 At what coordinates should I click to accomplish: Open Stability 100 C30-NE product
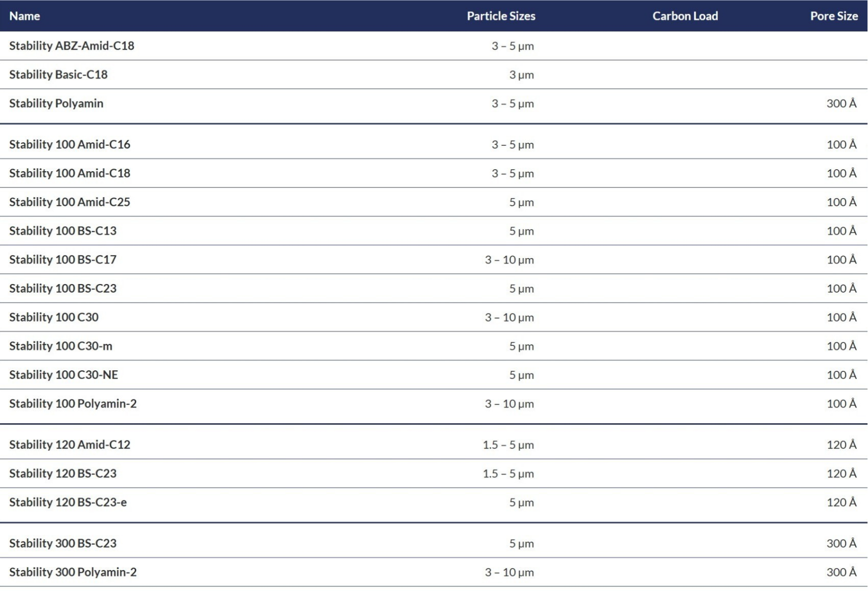[x=64, y=375]
